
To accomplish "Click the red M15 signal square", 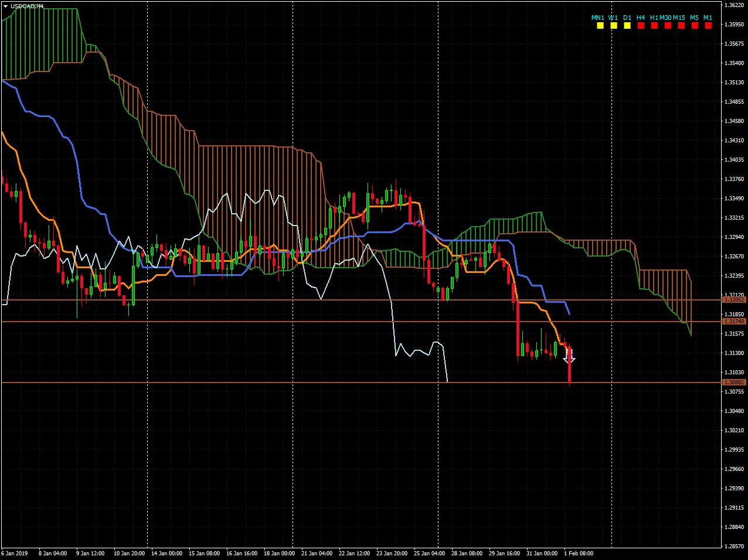I will [x=681, y=26].
